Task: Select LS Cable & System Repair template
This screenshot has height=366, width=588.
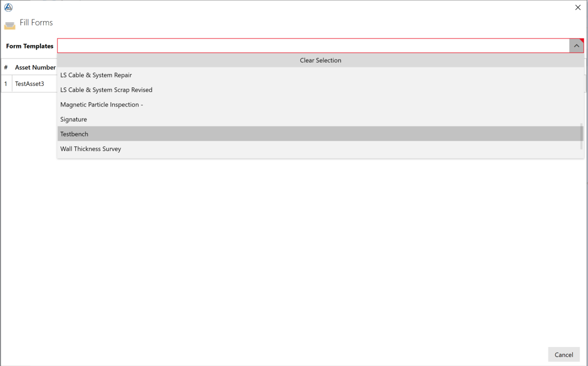Action: coord(96,75)
